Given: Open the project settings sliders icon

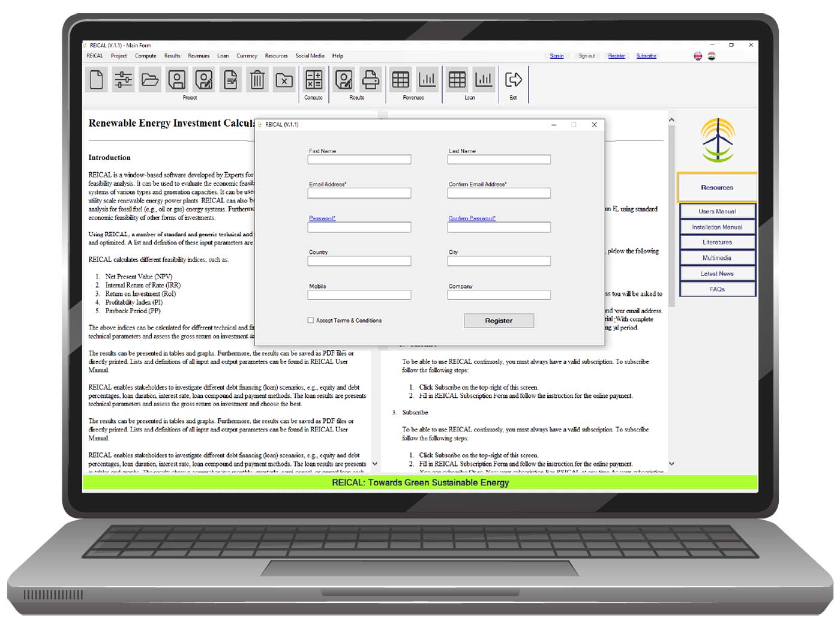Looking at the screenshot, I should coord(123,80).
